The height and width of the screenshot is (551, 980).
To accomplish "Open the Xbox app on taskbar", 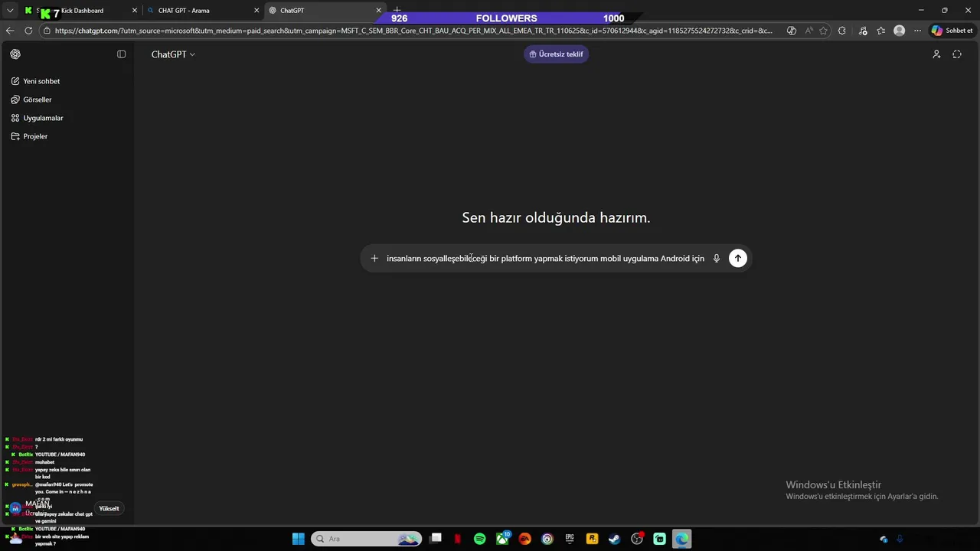I will click(x=502, y=539).
